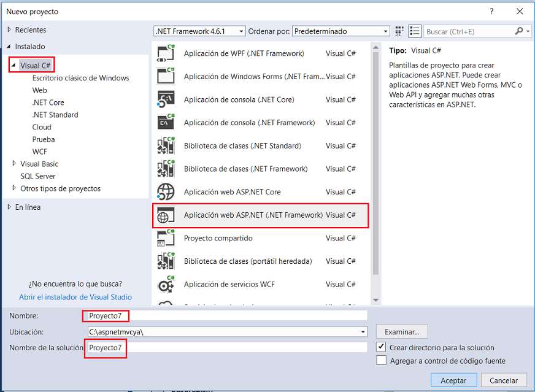Select the Cloud category
This screenshot has width=535, height=392.
42,127
